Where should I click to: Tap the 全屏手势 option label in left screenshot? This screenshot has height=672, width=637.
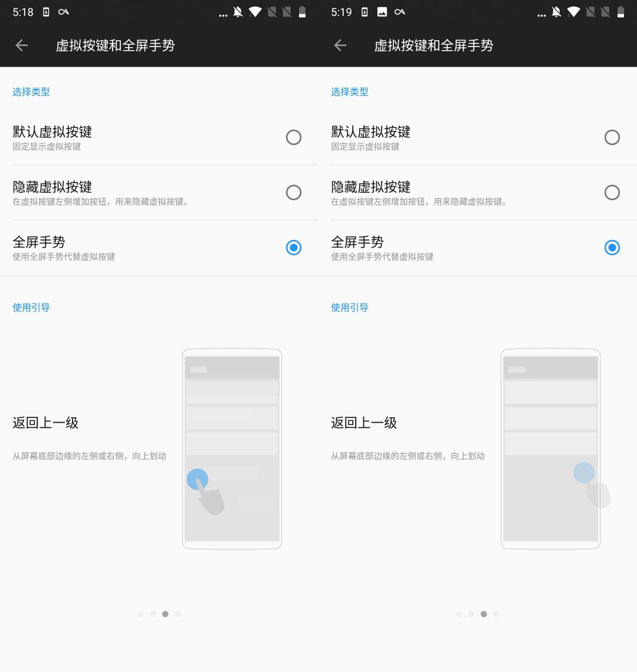tap(39, 242)
